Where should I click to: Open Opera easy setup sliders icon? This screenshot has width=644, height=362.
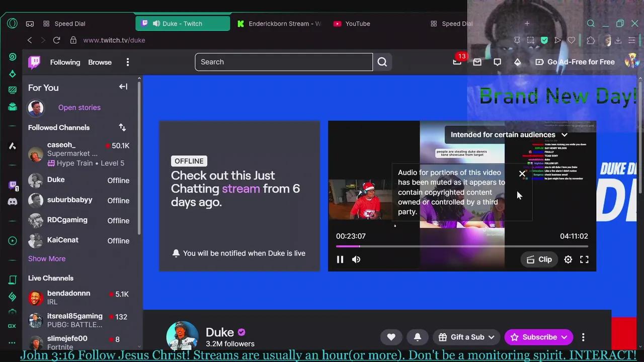coord(632,40)
